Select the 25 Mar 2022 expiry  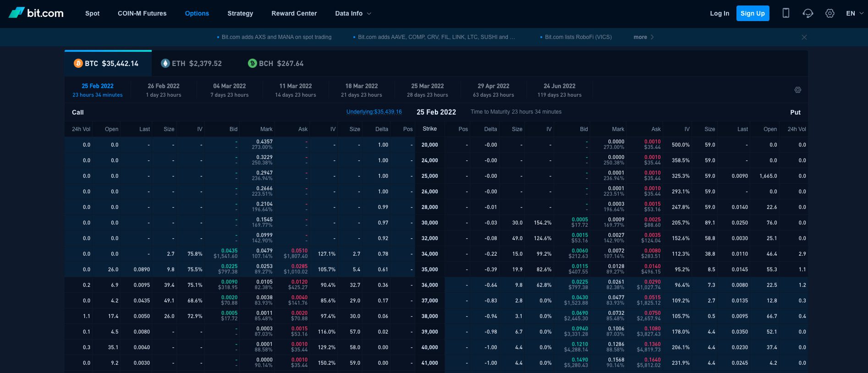(427, 90)
